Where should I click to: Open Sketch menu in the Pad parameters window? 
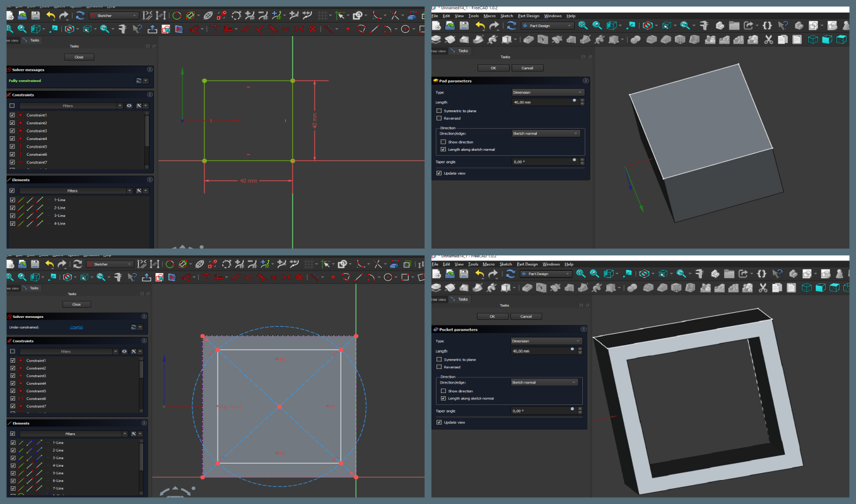(x=507, y=16)
